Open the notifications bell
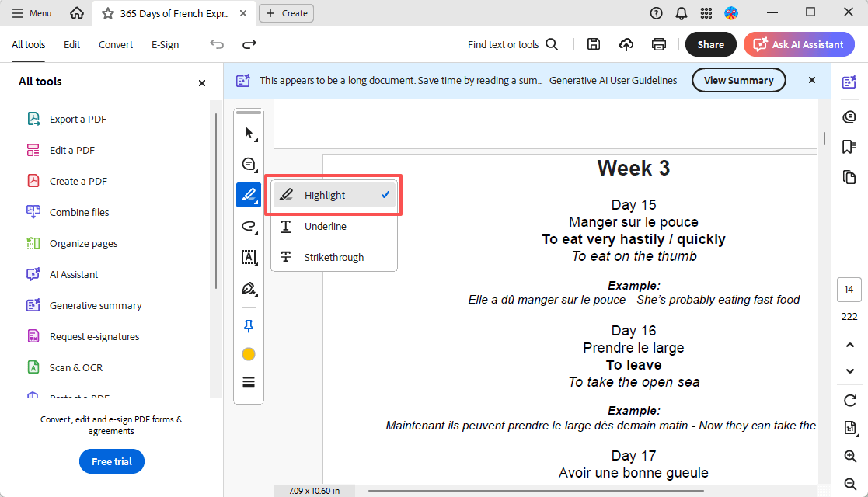 pyautogui.click(x=682, y=13)
